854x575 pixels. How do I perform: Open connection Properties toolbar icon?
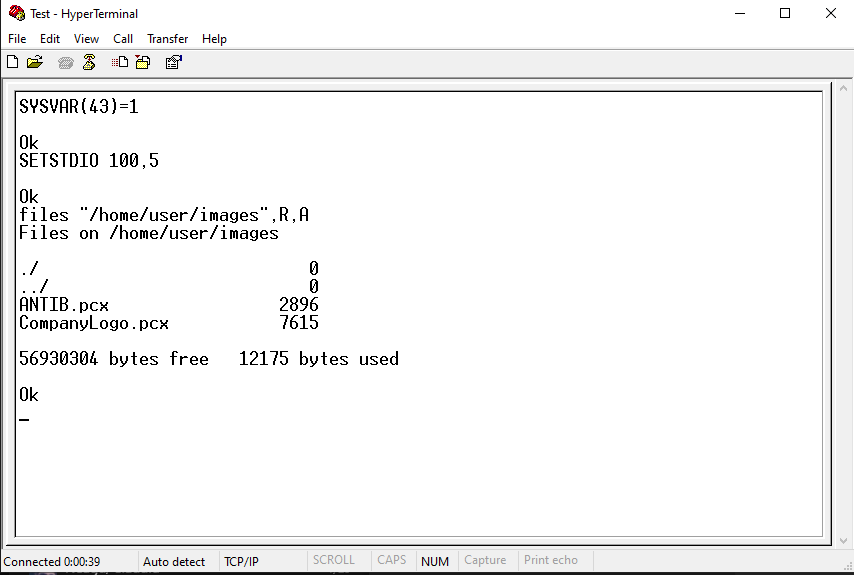click(174, 62)
